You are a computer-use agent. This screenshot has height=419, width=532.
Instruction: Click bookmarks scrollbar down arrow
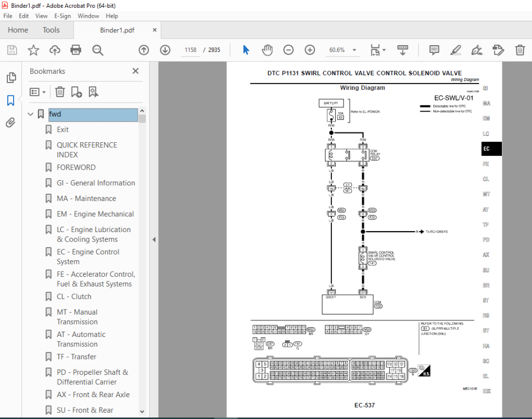(x=142, y=412)
